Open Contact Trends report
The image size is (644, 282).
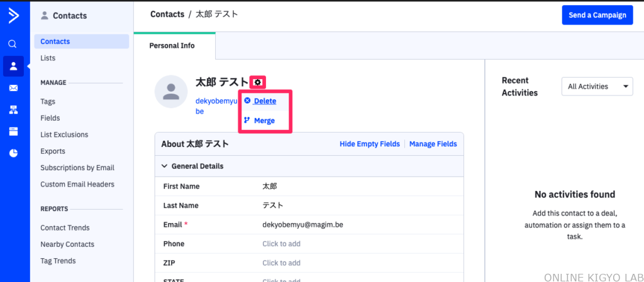point(65,228)
